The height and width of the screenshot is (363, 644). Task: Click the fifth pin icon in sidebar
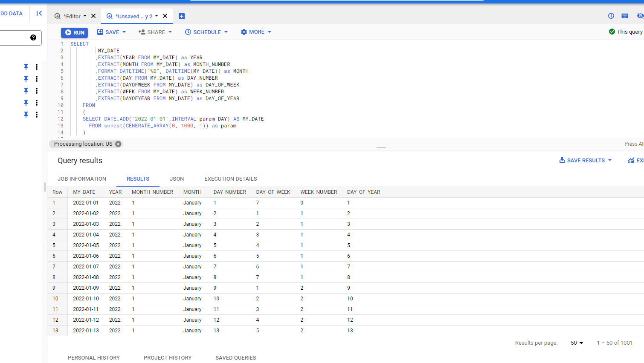tap(26, 115)
